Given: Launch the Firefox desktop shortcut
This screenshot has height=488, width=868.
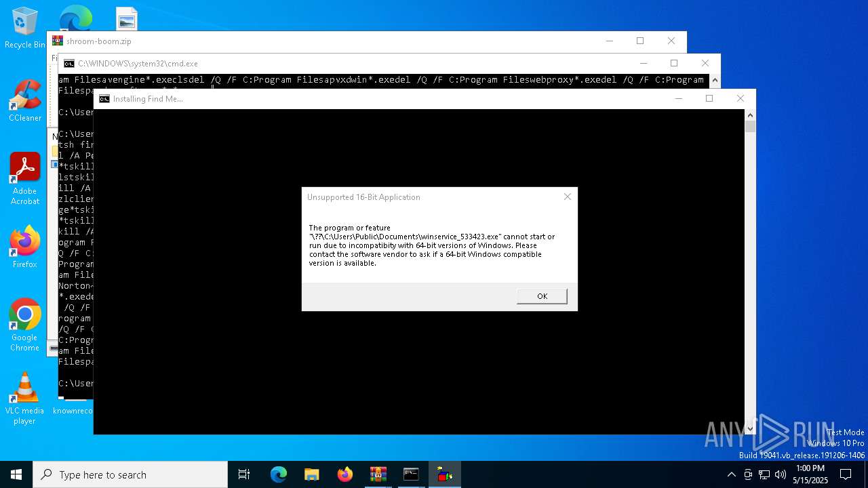Looking at the screenshot, I should pos(24,247).
